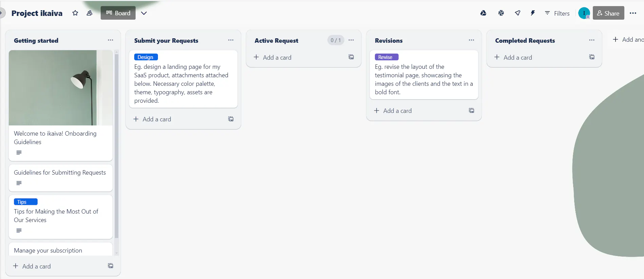Click Add another list button
Viewport: 644px width, 279px height.
pos(628,40)
